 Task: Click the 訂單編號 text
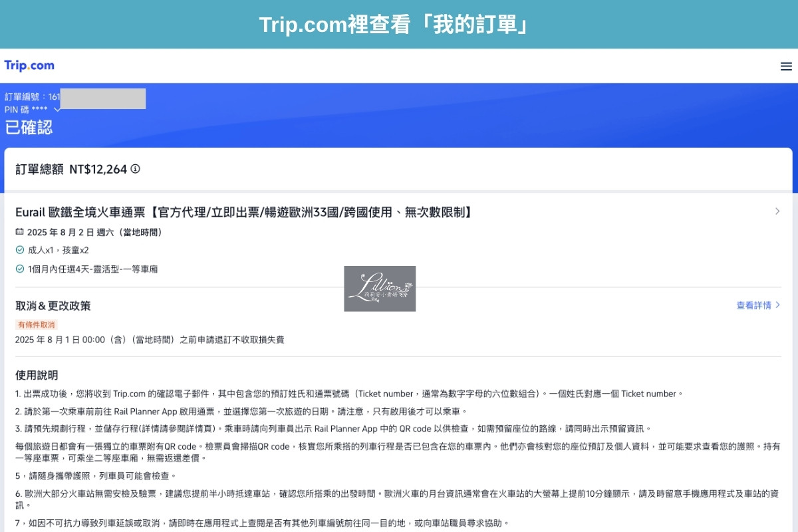point(32,97)
